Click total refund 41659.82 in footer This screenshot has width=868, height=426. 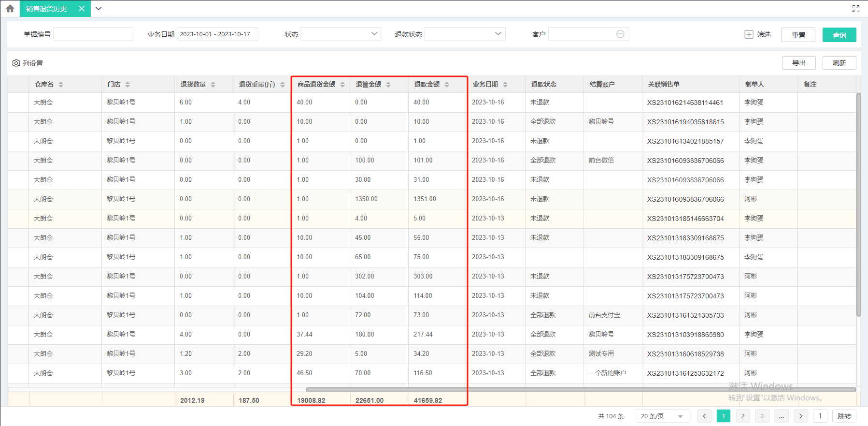pos(428,400)
